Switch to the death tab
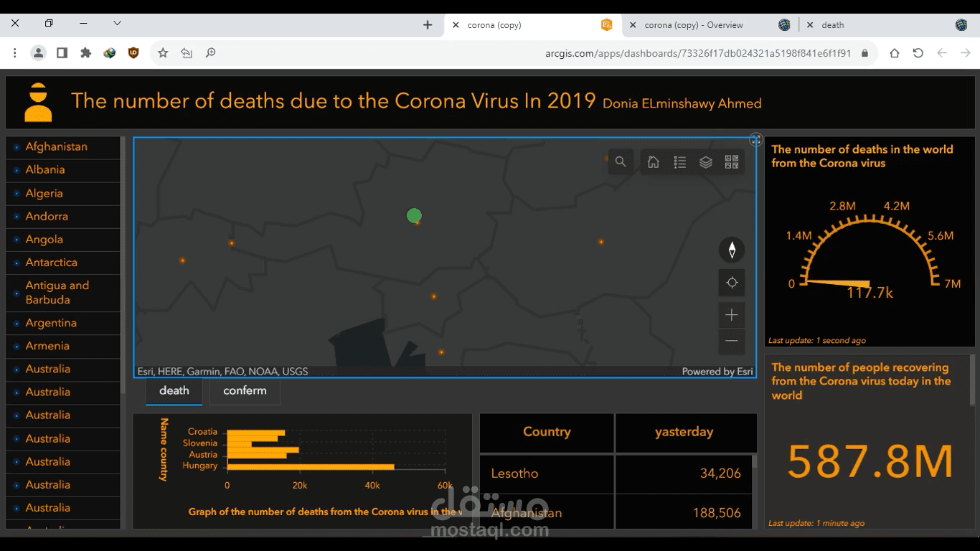 pos(174,390)
